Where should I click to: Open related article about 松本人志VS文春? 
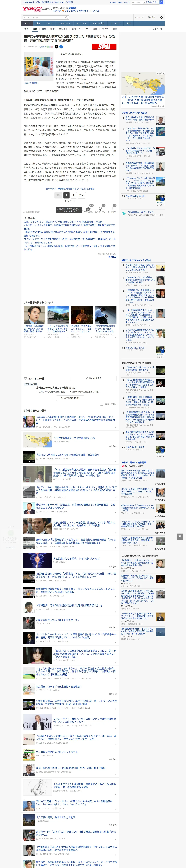tap(69, 233)
